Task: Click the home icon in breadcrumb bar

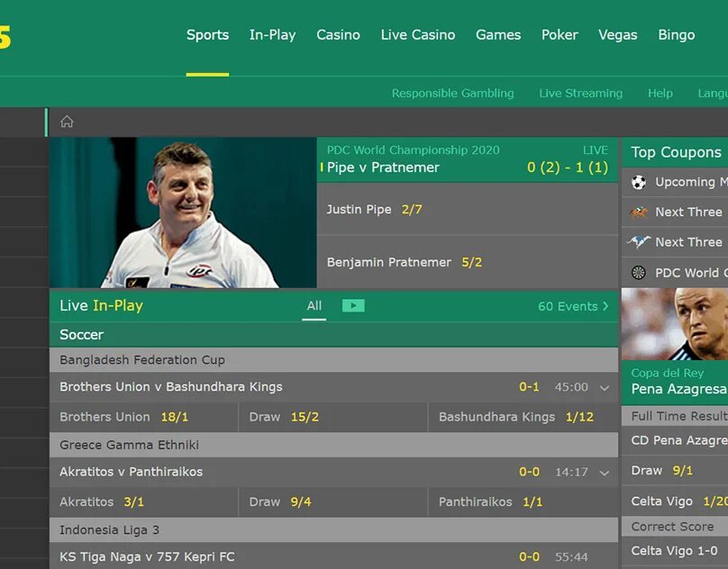Action: click(x=67, y=122)
